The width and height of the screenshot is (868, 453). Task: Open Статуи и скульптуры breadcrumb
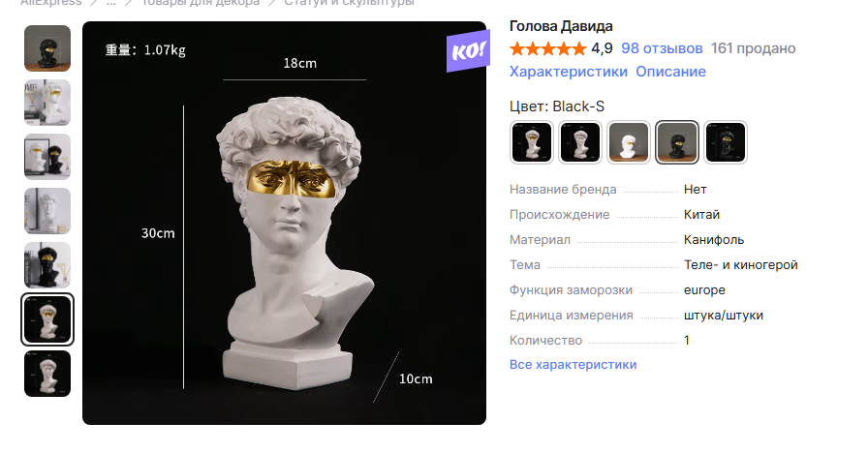coord(349,2)
